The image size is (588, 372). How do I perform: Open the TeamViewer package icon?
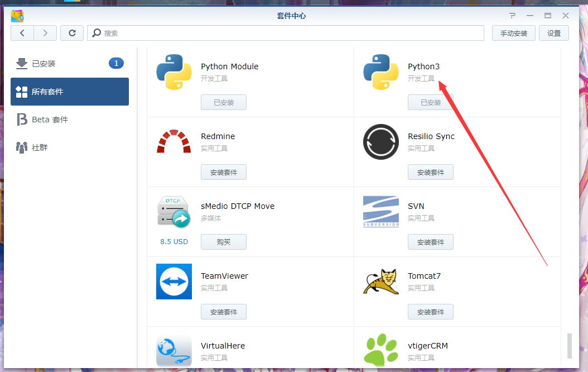click(173, 282)
